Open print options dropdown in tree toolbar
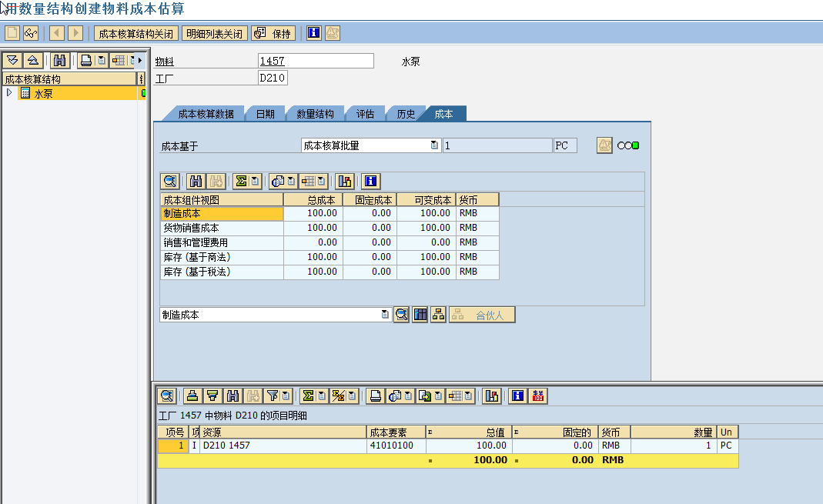 [102, 61]
